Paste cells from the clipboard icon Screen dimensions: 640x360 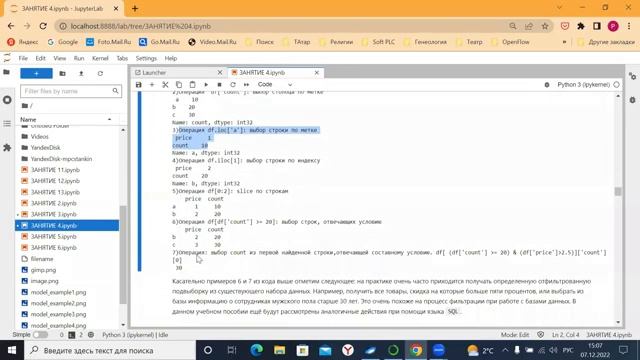click(192, 84)
